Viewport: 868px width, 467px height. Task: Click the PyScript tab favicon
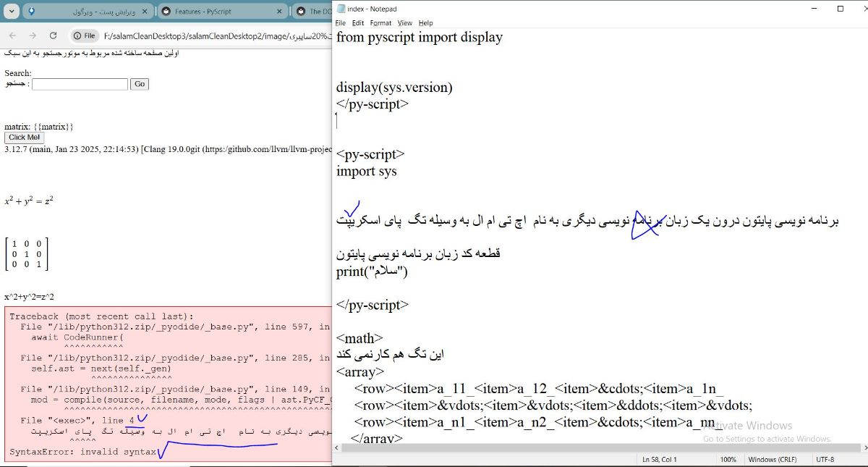[x=167, y=12]
